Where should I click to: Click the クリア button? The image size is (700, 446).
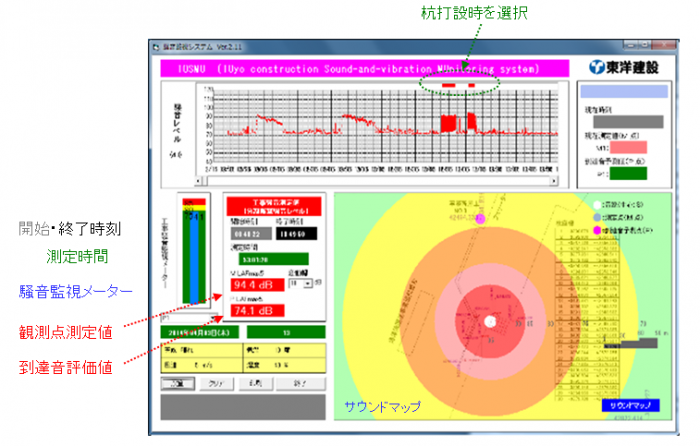(x=216, y=383)
